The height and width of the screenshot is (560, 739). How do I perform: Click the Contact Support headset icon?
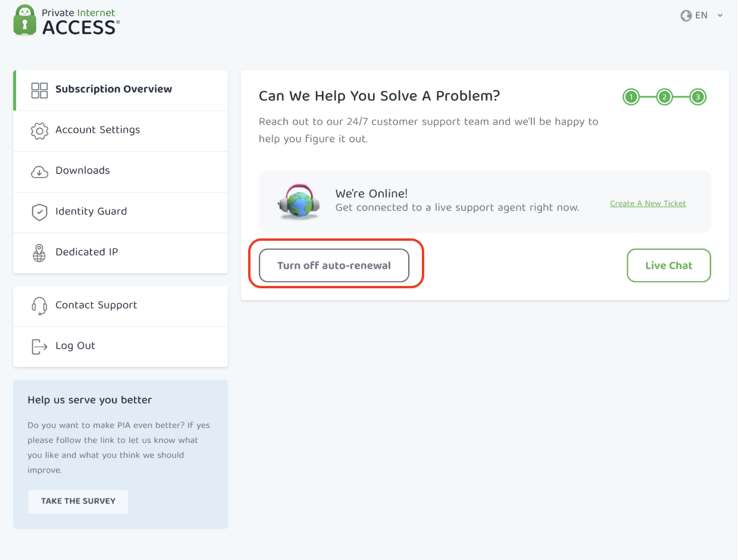(39, 306)
